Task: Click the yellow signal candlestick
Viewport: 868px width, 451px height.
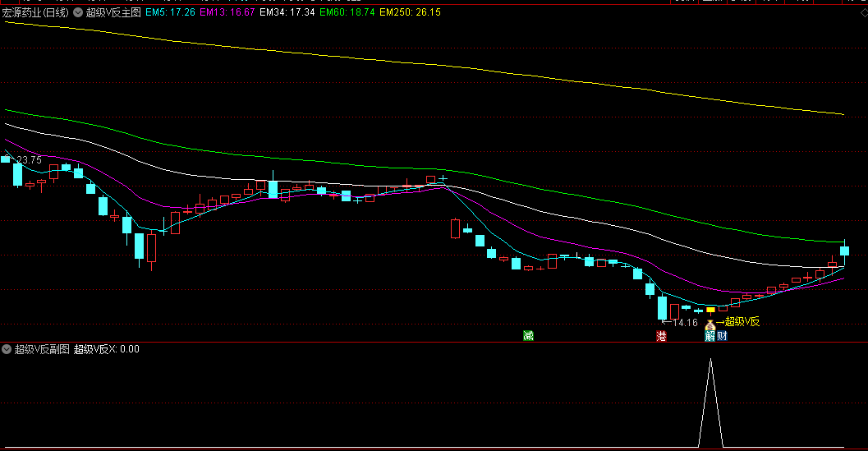Action: click(710, 311)
